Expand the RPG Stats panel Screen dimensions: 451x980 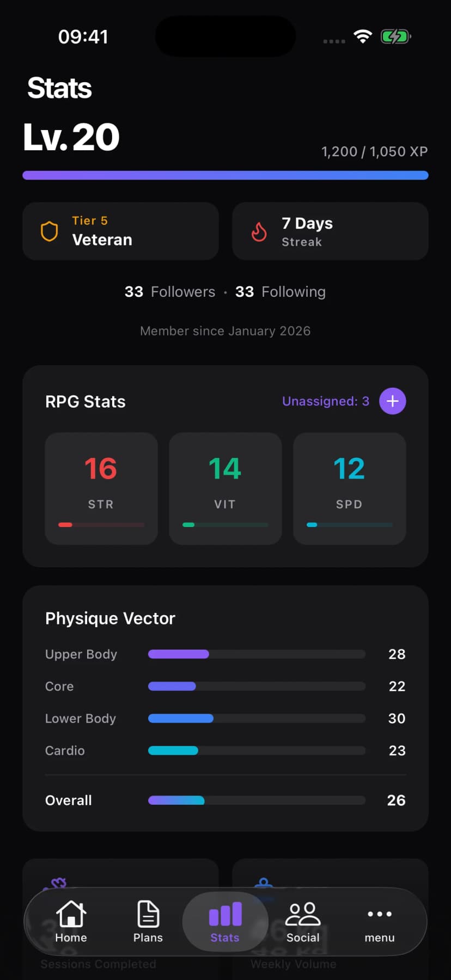point(86,401)
